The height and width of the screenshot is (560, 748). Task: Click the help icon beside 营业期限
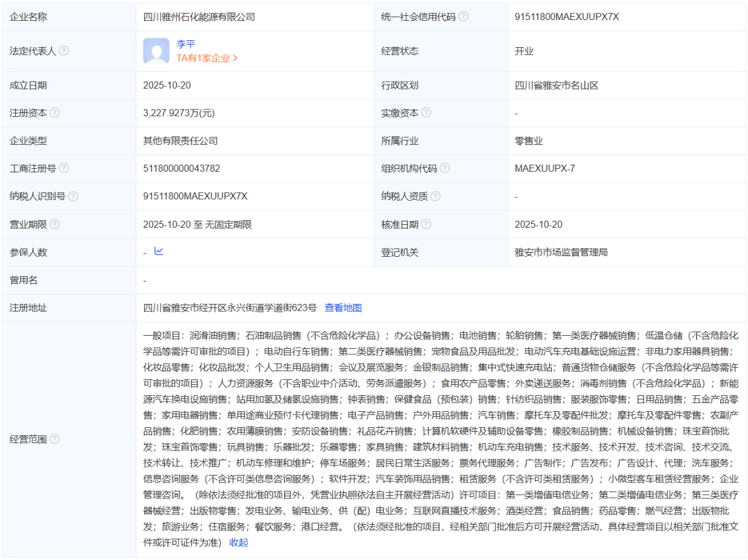[x=55, y=224]
